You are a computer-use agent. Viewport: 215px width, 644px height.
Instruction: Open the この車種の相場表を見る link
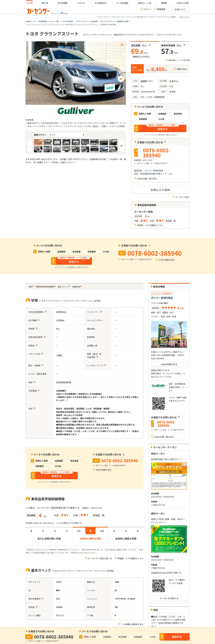tap(131, 624)
